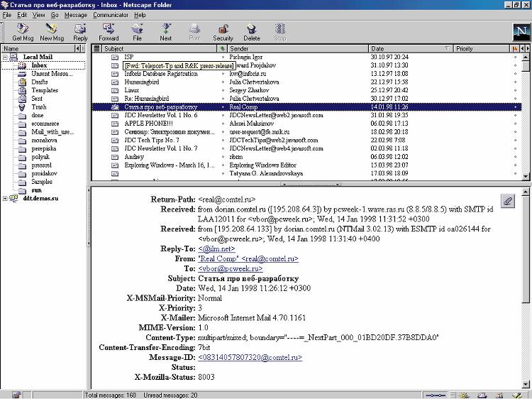Open the Drafts folder

[33, 82]
